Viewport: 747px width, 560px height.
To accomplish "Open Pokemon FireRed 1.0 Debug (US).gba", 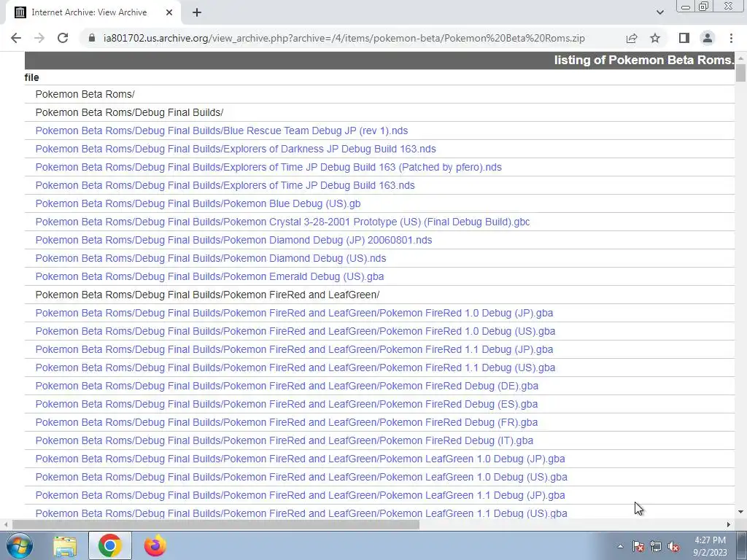I will click(x=295, y=331).
